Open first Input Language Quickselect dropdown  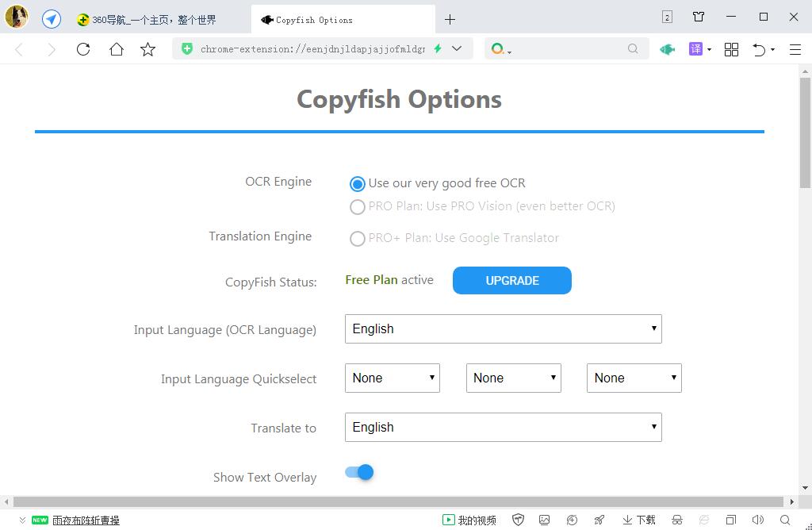(393, 378)
